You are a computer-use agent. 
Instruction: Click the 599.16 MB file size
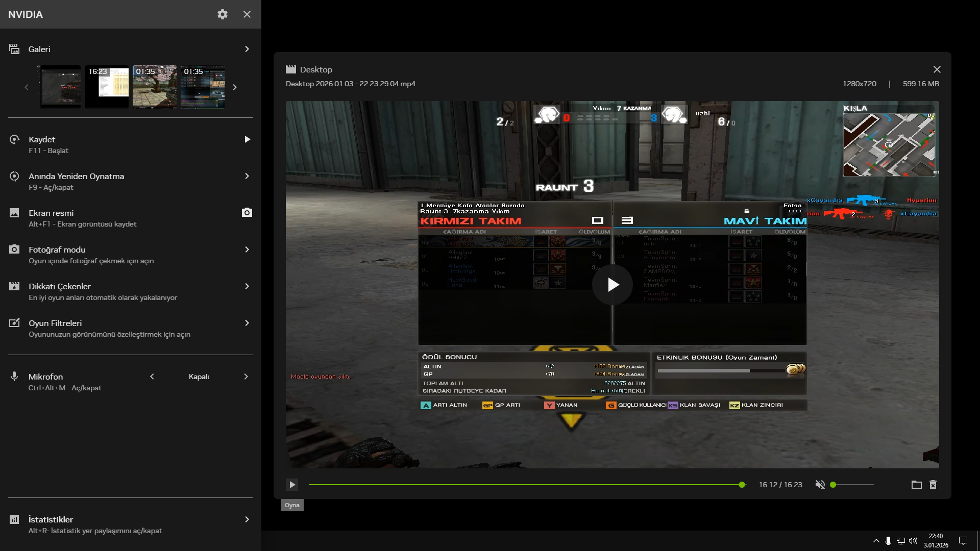click(921, 84)
